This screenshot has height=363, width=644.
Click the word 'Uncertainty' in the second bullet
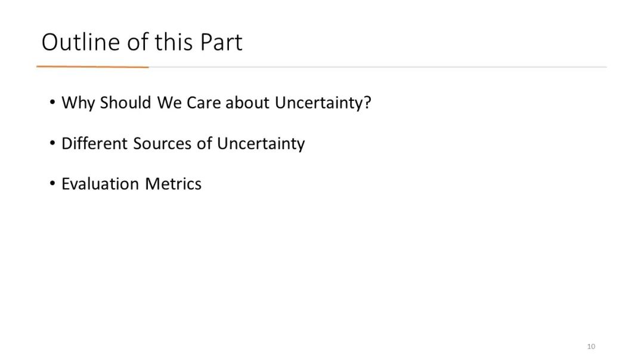pos(261,143)
